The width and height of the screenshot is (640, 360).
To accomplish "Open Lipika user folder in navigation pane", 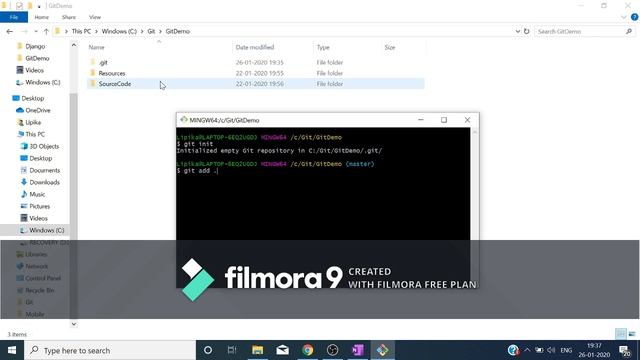I will coord(33,122).
